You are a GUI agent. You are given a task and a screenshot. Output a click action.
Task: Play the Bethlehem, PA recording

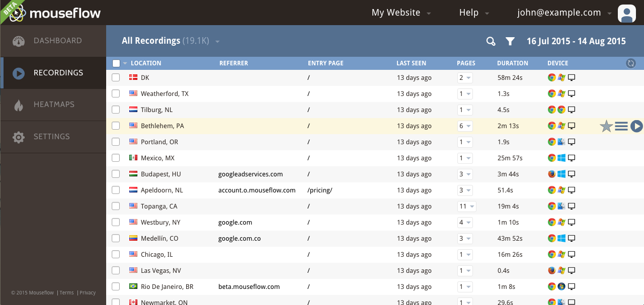(x=636, y=126)
